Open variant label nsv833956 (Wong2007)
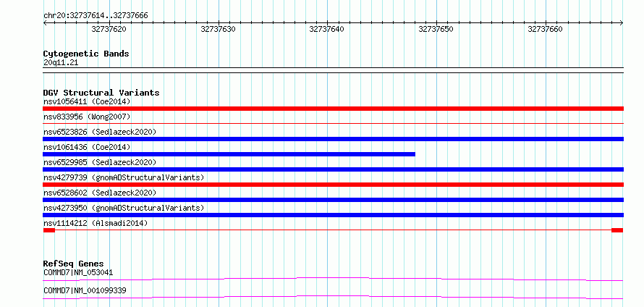 (87, 117)
